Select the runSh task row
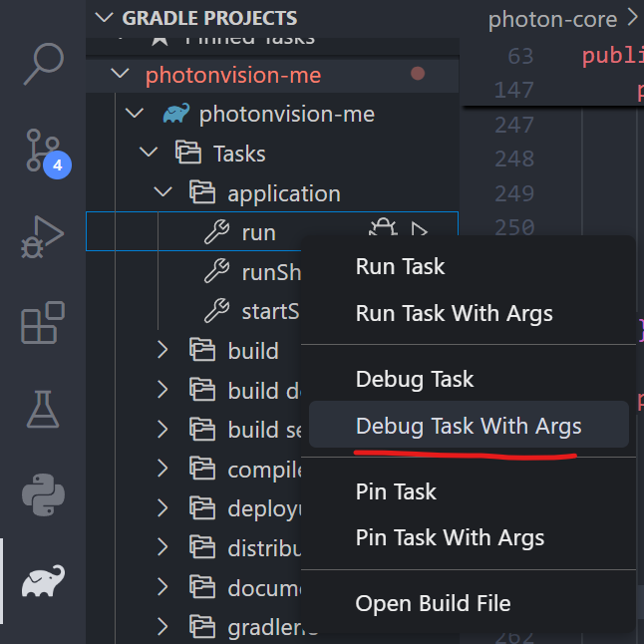644x644 pixels. click(193, 271)
